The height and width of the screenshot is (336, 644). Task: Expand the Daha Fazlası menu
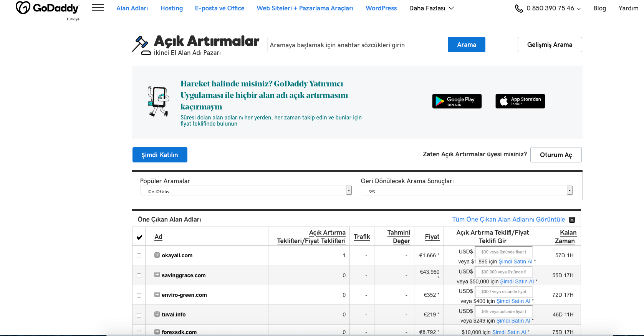(431, 8)
